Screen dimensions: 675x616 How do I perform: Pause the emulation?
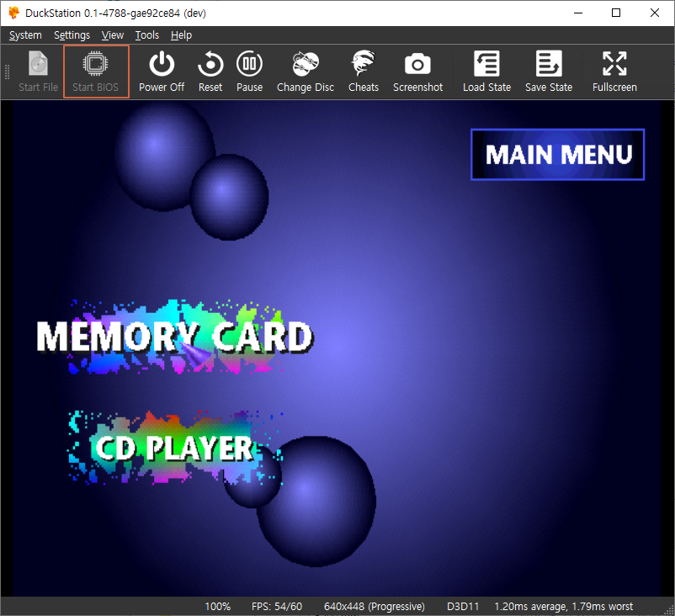pos(249,72)
